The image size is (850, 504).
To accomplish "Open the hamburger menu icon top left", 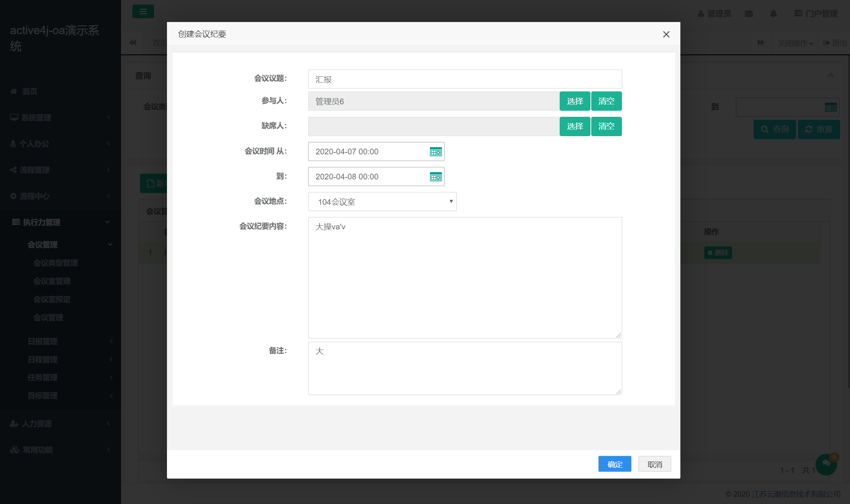I will 143,11.
